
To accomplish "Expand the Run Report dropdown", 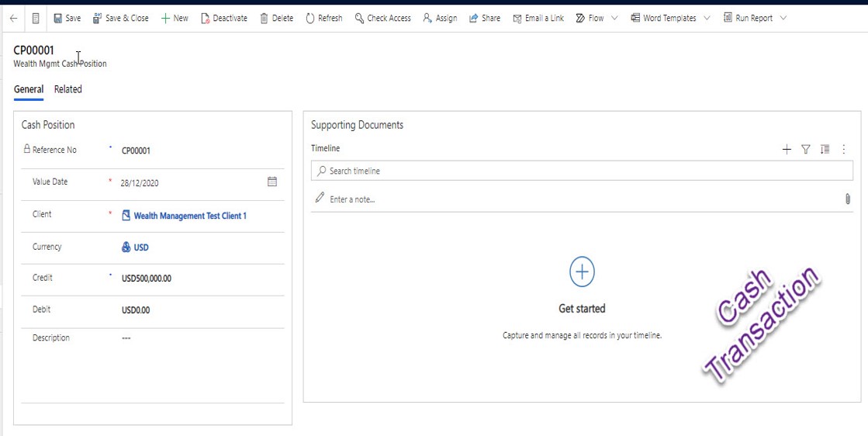I will click(x=783, y=18).
